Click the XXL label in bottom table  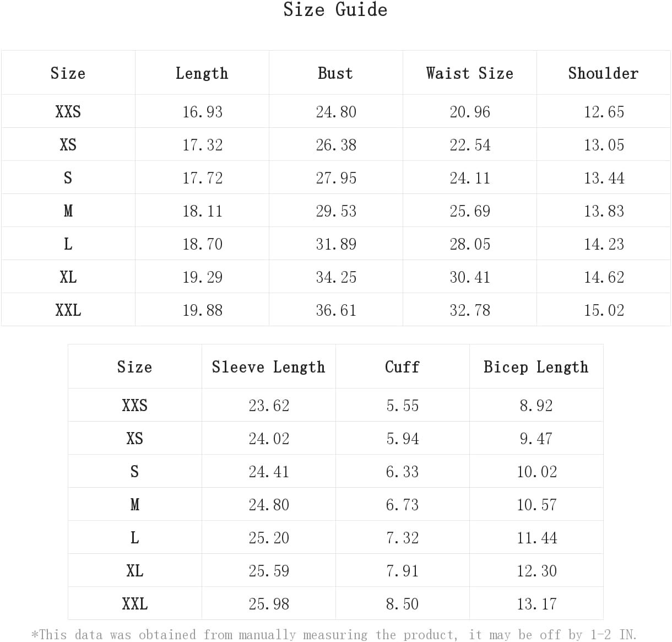click(134, 604)
